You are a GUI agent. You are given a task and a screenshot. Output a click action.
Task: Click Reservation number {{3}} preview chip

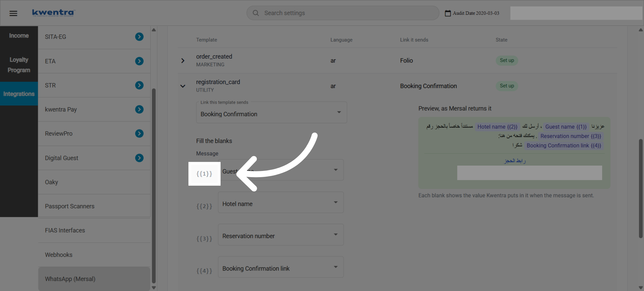tap(571, 136)
